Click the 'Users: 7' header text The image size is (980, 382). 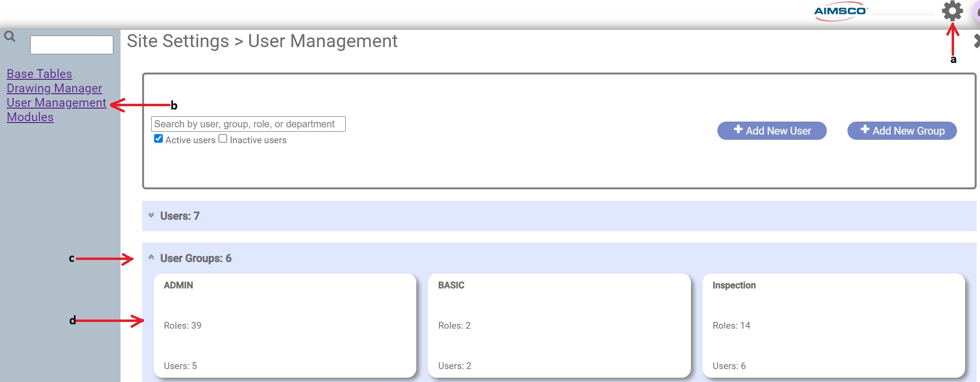pyautogui.click(x=180, y=216)
